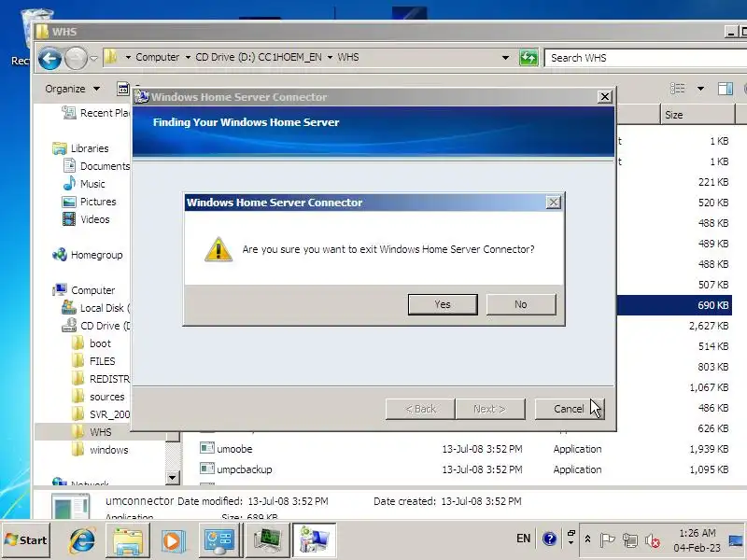
Task: Open recent pages dropdown beside navigation arrows
Action: 94,59
